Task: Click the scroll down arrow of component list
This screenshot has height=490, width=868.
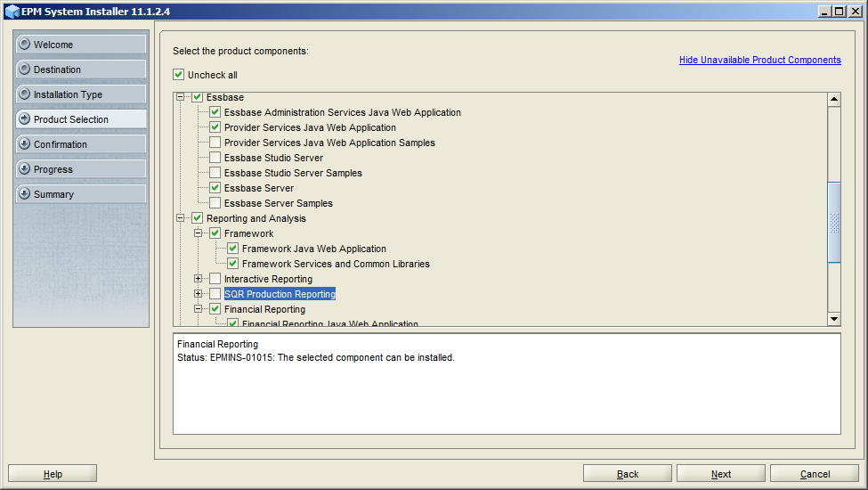Action: click(x=834, y=319)
